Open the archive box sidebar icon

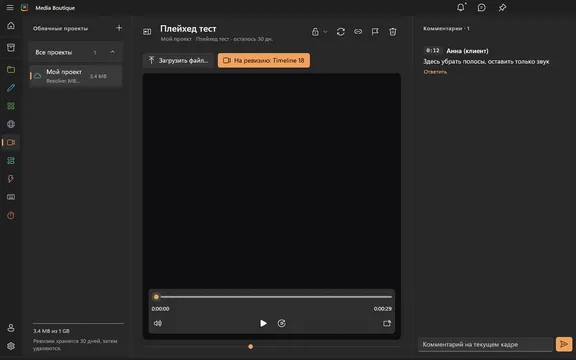pyautogui.click(x=11, y=47)
